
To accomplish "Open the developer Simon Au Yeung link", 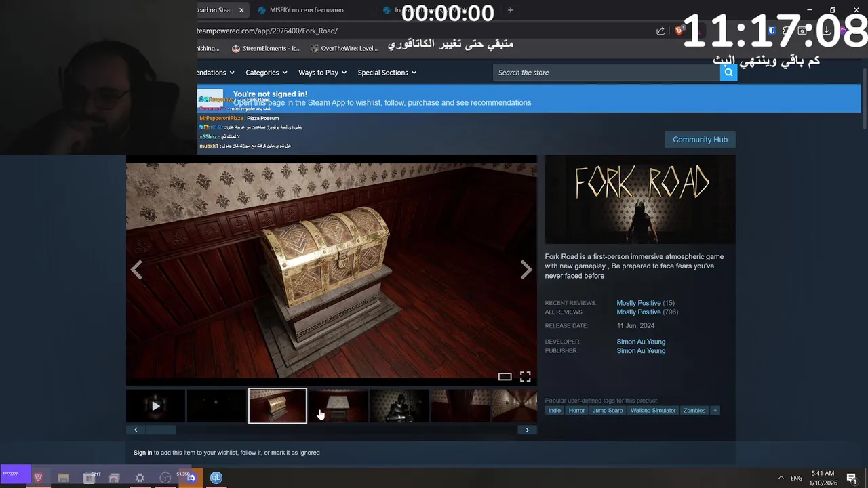I will tap(641, 342).
